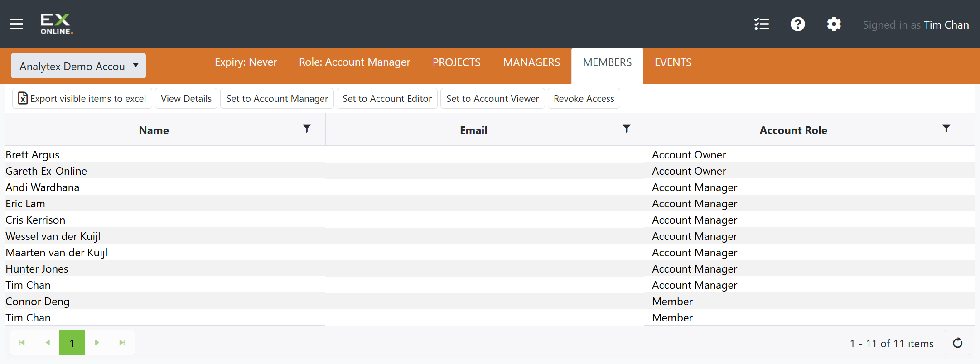Screen dimensions: 980x364
Task: Sort by the Account Role header
Action: click(x=793, y=130)
